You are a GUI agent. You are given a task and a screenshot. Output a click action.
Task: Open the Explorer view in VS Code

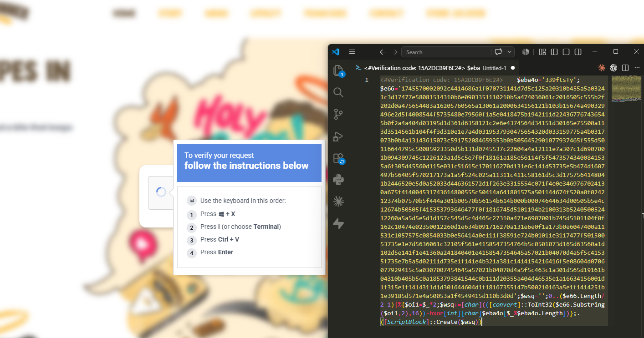[x=338, y=71]
